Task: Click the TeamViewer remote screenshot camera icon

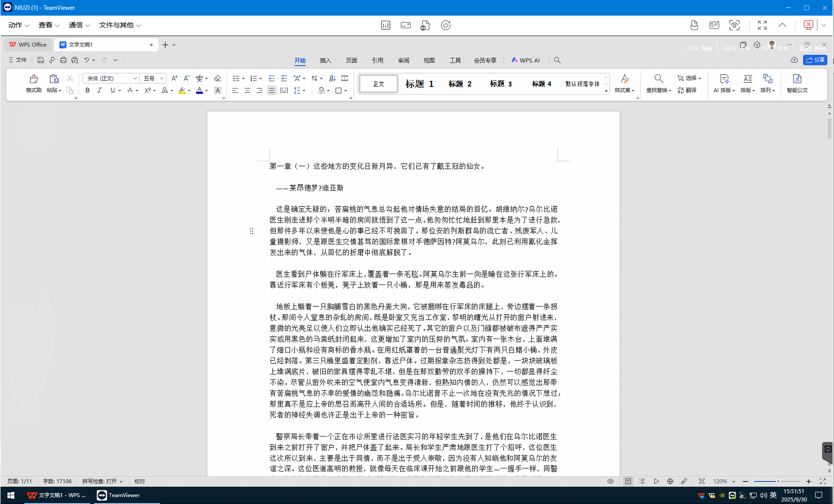Action: point(734,25)
